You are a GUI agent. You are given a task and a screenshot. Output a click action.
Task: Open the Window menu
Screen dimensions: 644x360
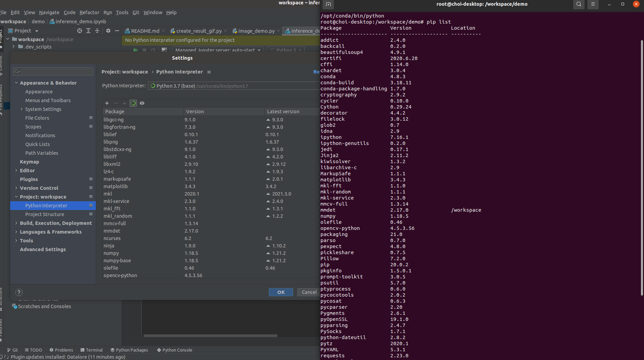(x=153, y=12)
